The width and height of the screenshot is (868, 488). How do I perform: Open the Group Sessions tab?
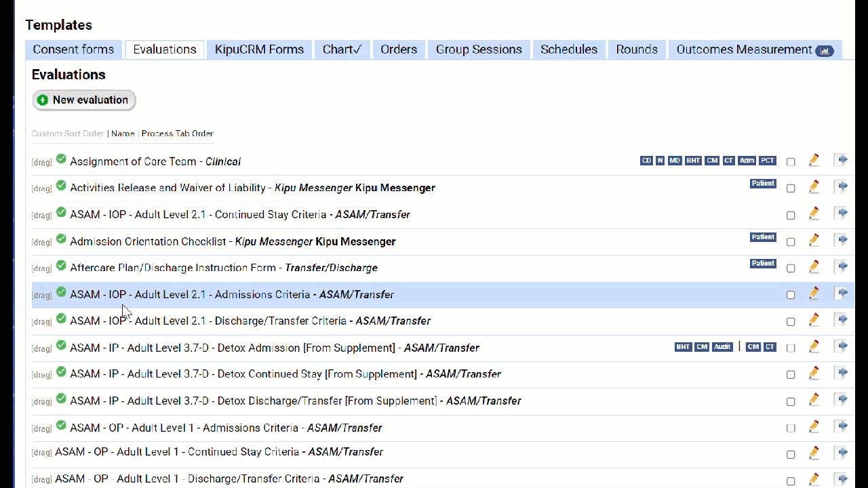point(479,49)
